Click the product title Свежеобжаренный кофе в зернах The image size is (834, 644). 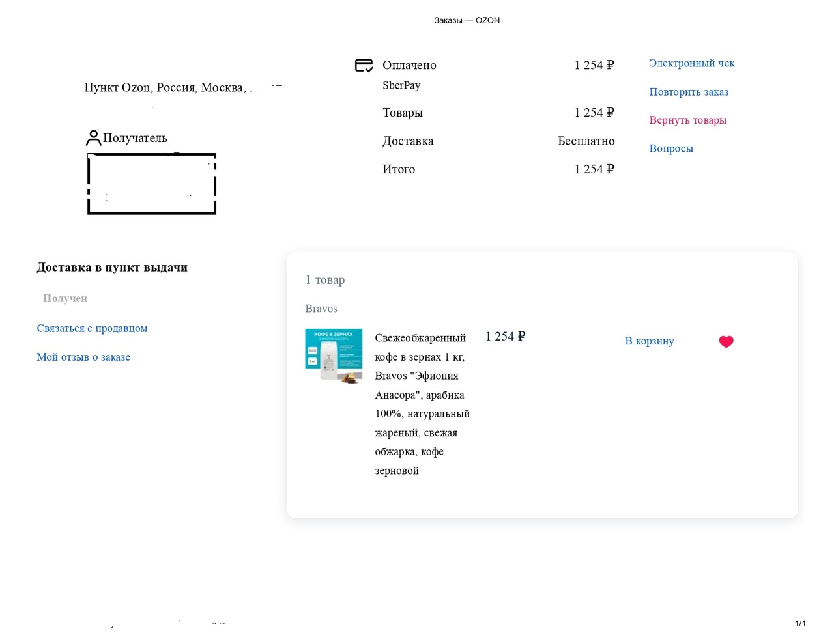pyautogui.click(x=422, y=404)
